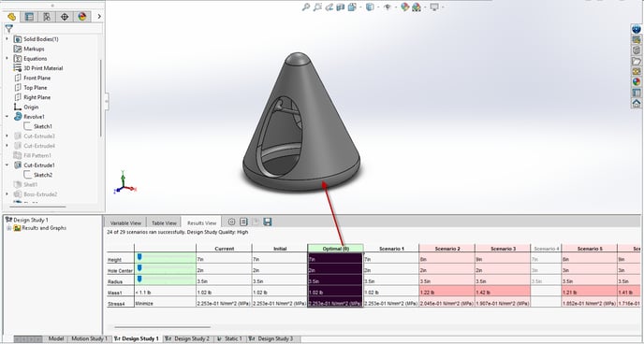
Task: Open the Design Study 2 bottom tab
Action: click(188, 338)
